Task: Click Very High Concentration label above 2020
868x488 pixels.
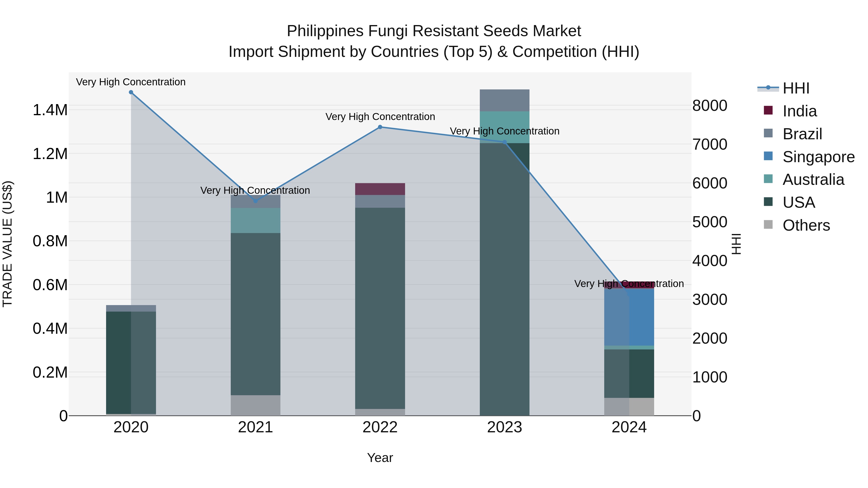Action: (131, 82)
